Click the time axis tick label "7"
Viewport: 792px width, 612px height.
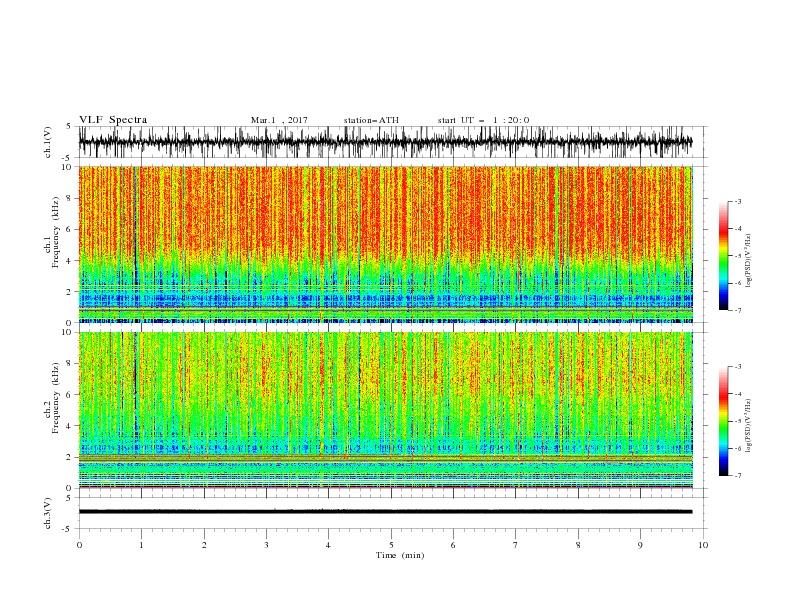(x=516, y=545)
